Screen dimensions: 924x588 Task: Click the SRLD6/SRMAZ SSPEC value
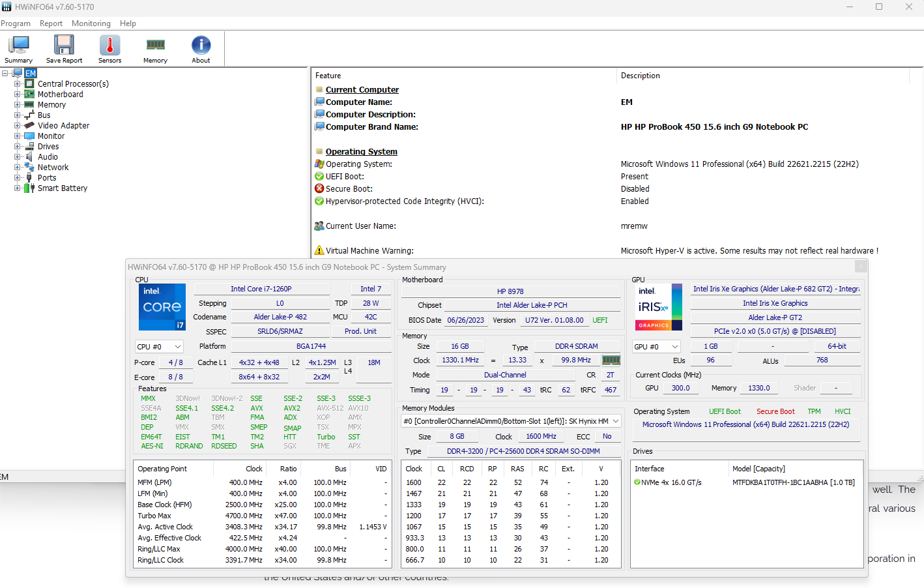point(280,332)
